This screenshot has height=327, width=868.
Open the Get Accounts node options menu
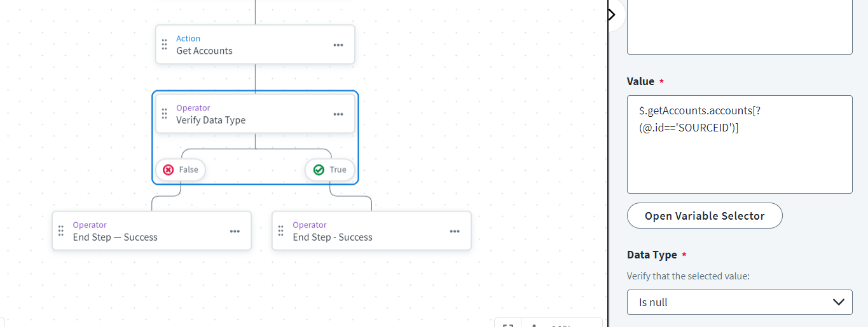(x=338, y=45)
